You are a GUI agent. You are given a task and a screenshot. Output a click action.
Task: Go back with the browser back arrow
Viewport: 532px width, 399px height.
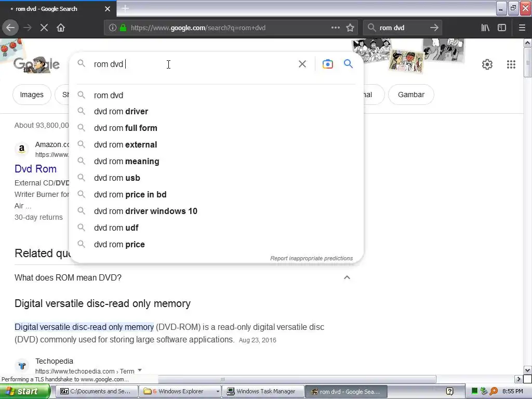click(10, 28)
